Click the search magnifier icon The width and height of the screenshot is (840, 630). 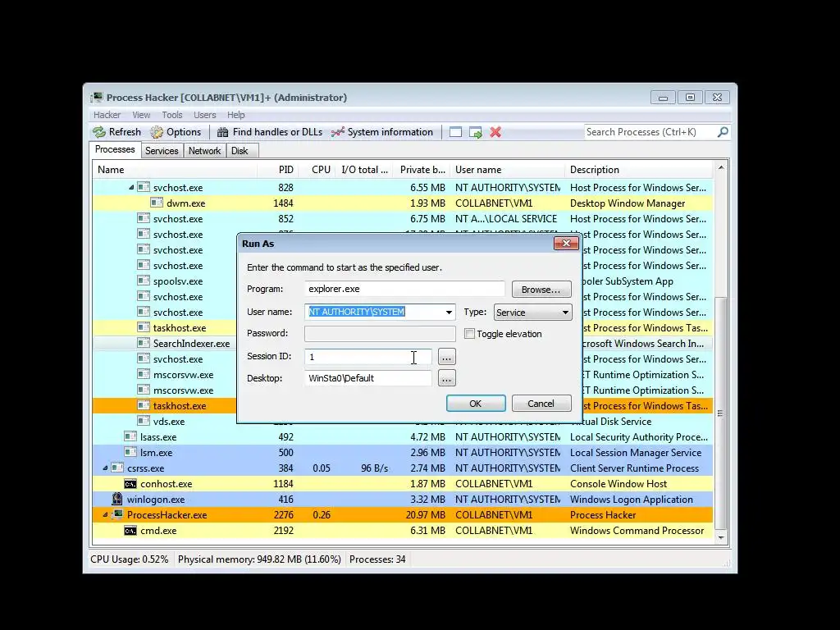[x=723, y=132]
